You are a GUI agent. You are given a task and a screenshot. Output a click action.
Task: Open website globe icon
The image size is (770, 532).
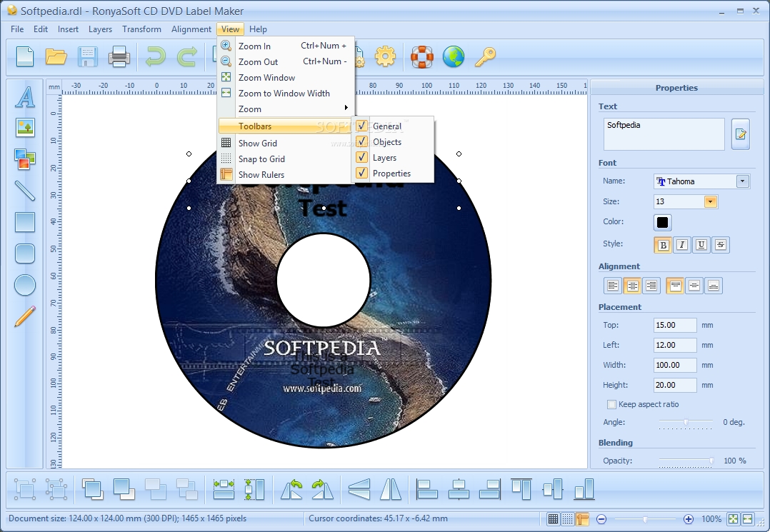tap(454, 56)
